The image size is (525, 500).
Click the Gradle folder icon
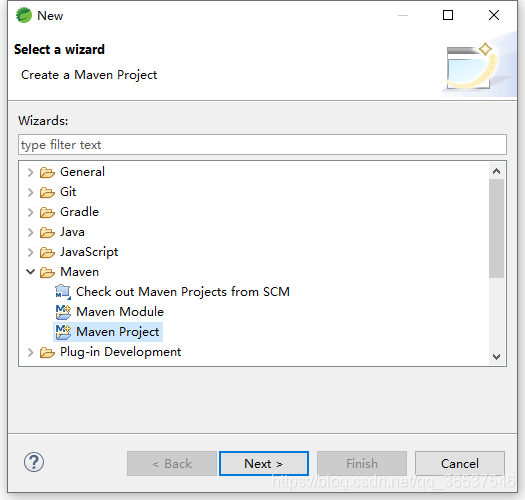point(47,212)
